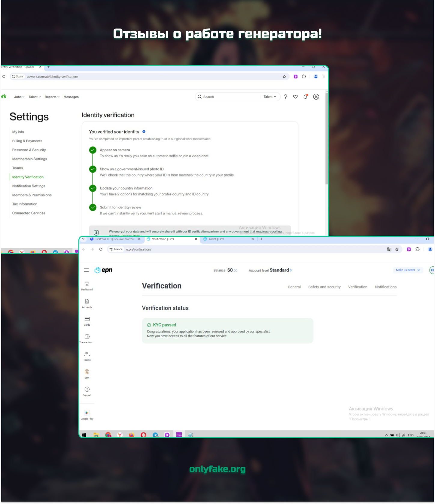Open the EPN hamburger menu
435x504 pixels.
click(87, 270)
